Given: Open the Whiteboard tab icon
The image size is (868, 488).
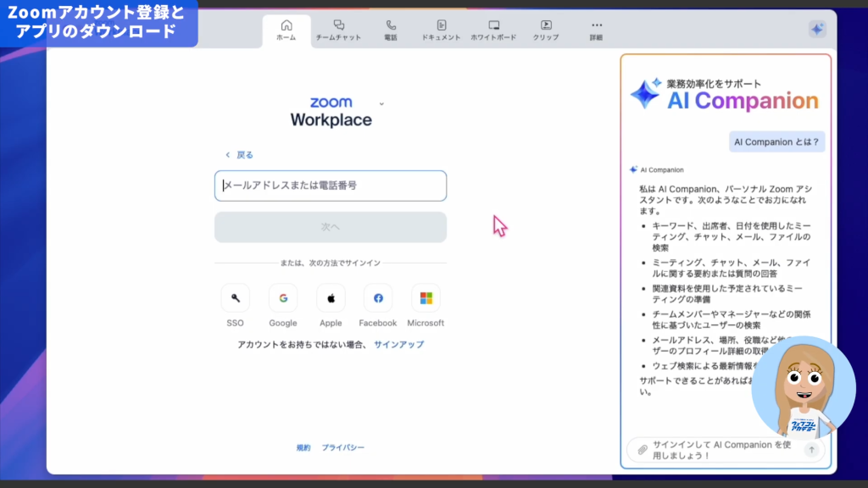Looking at the screenshot, I should point(494,25).
